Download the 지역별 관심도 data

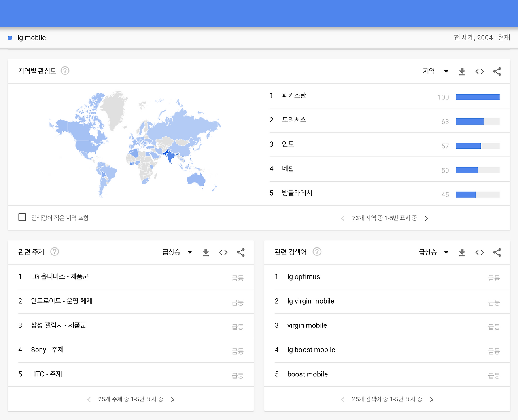(x=462, y=71)
